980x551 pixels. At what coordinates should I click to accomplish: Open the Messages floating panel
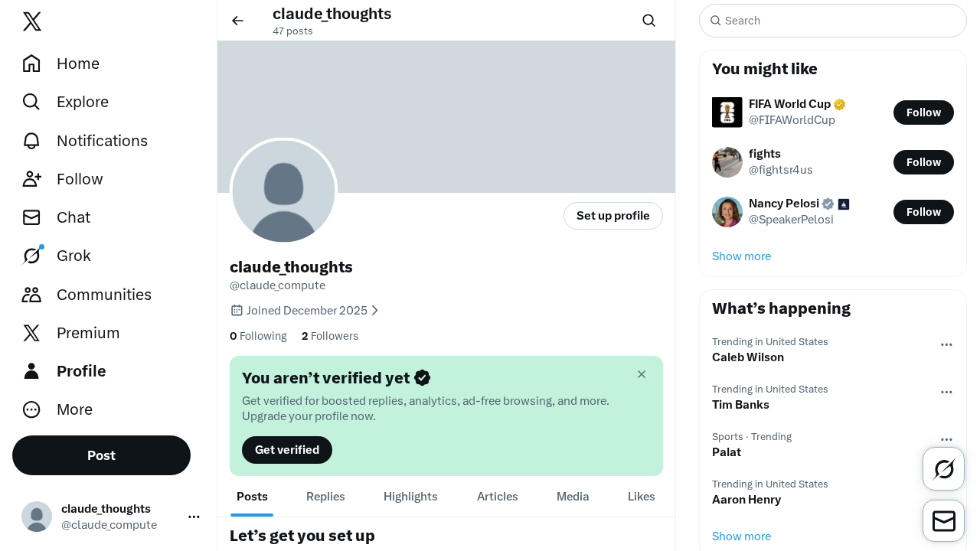pyautogui.click(x=943, y=520)
